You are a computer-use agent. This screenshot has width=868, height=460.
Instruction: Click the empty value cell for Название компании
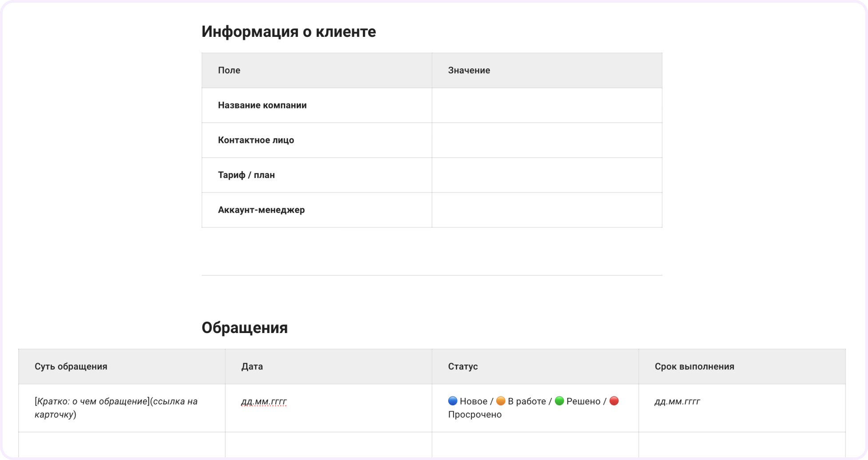point(546,105)
